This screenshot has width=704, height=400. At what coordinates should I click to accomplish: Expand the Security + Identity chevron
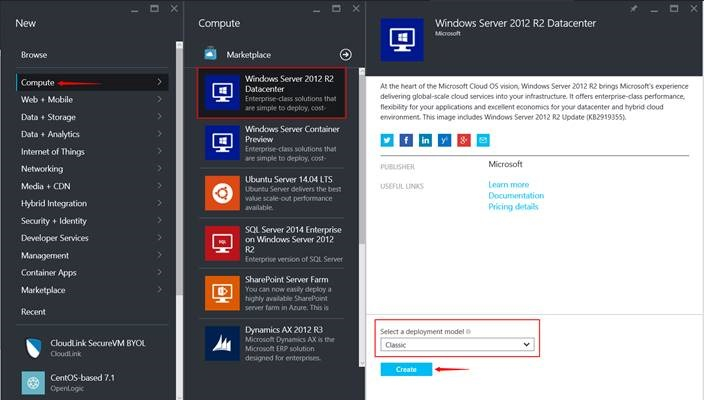(159, 221)
